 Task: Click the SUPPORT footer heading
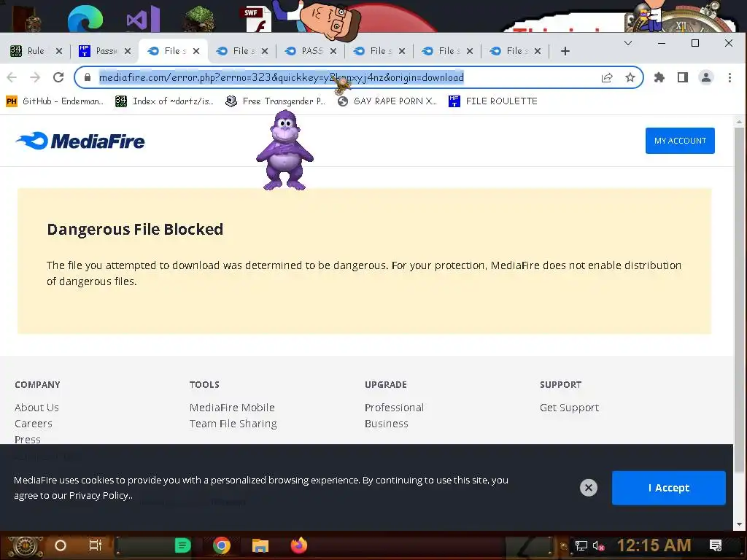coord(561,385)
